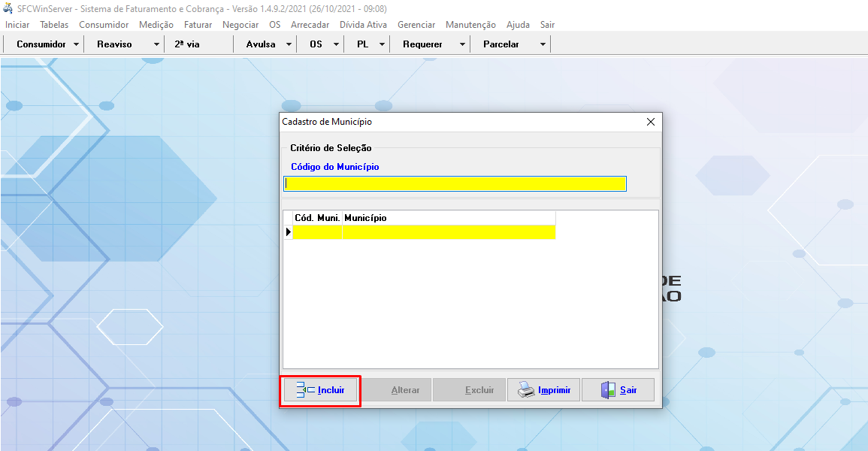
Task: Click the door icon on Sair
Action: pyautogui.click(x=608, y=390)
